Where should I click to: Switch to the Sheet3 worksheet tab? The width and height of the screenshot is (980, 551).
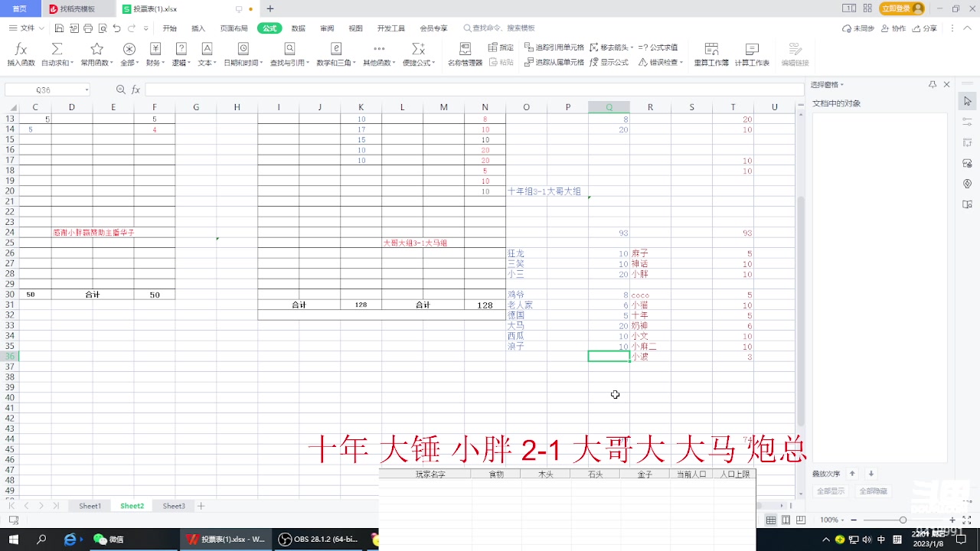pyautogui.click(x=173, y=505)
